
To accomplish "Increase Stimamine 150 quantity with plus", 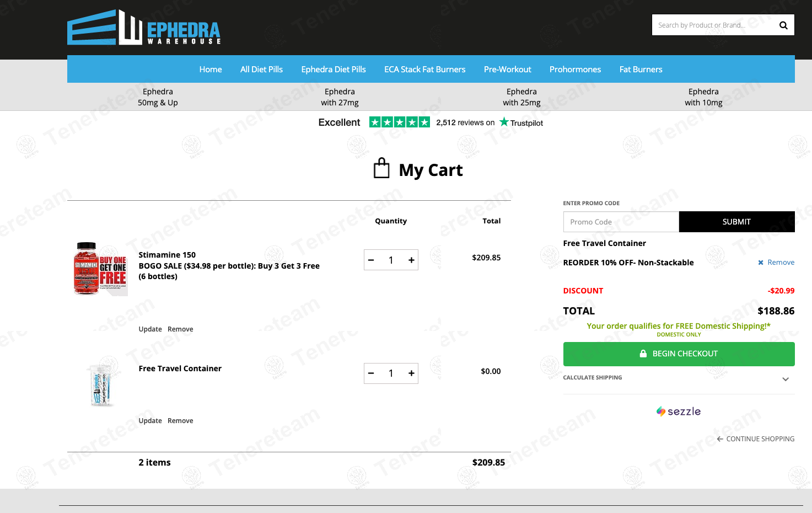I will coord(411,260).
